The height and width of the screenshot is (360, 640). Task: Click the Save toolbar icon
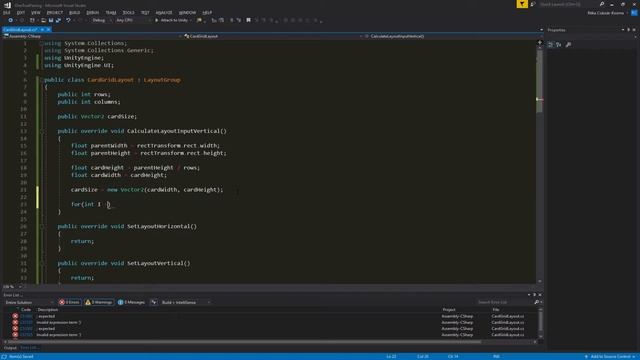coord(51,20)
